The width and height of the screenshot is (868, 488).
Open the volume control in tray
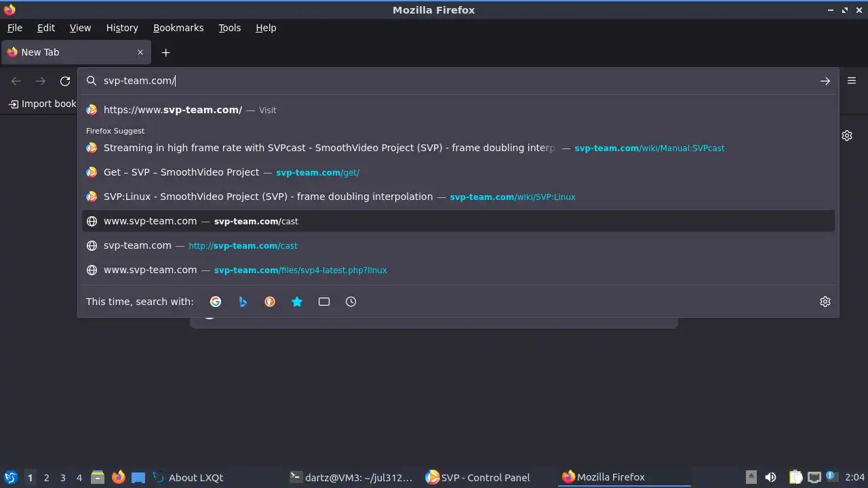click(770, 477)
